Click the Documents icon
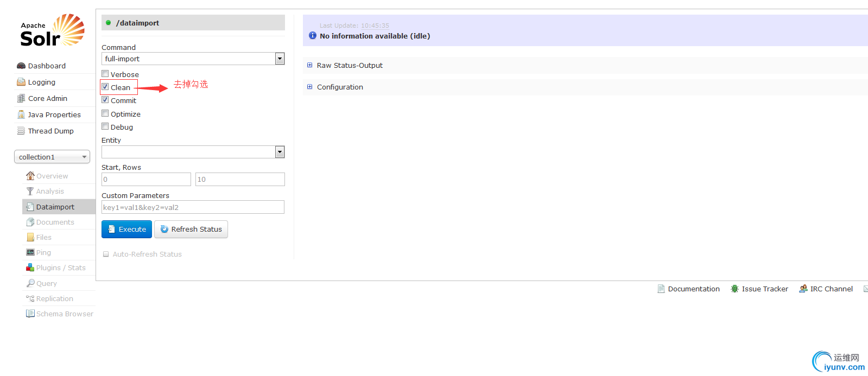868x376 pixels. pos(30,222)
